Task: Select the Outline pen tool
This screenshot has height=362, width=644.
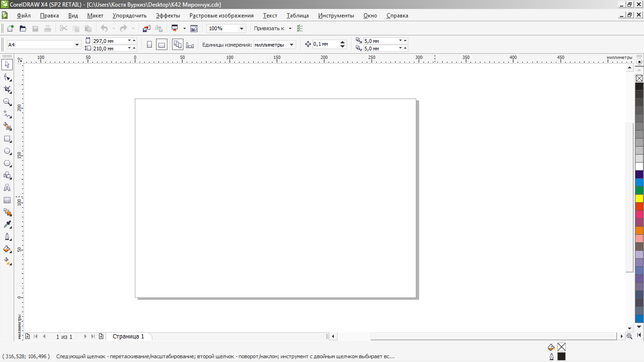Action: click(x=7, y=237)
